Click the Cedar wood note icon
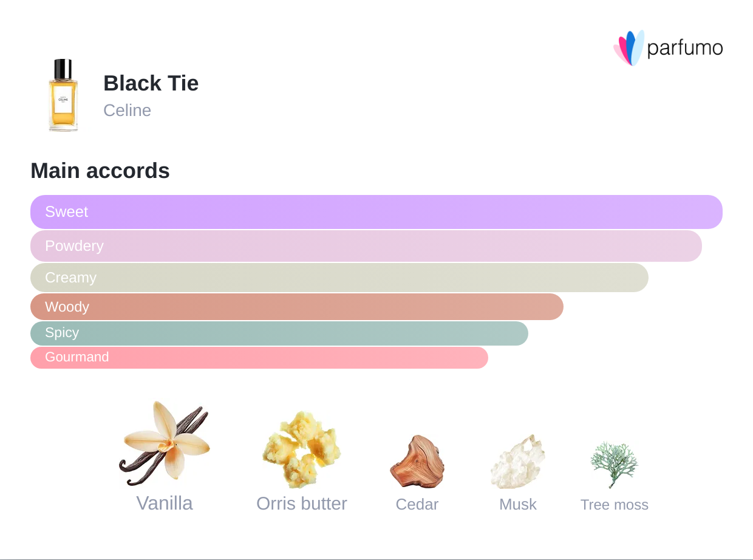753x560 pixels. [417, 462]
